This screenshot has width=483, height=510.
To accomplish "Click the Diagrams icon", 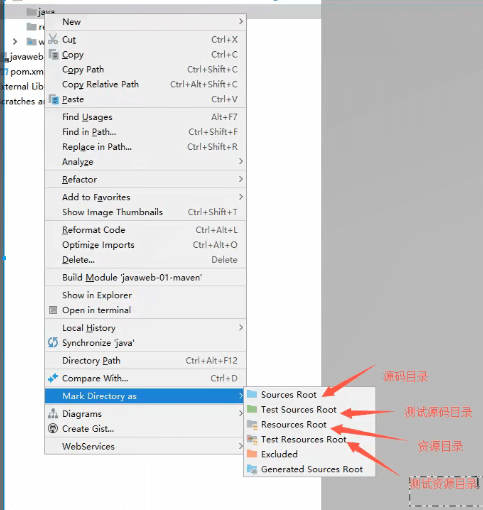I will tap(53, 414).
